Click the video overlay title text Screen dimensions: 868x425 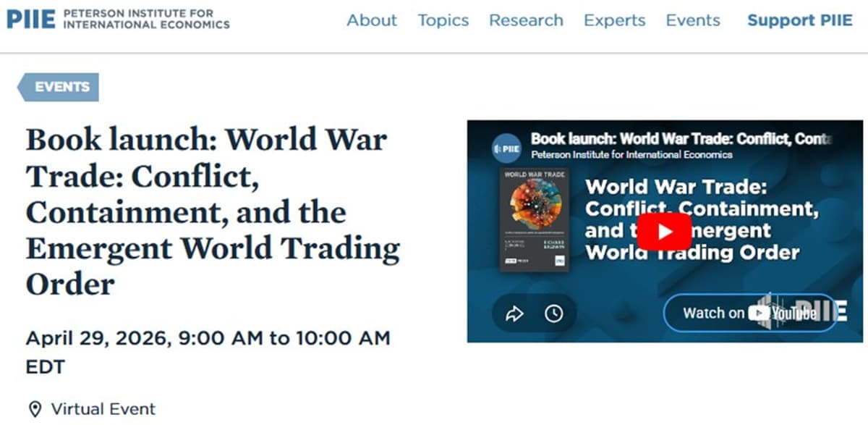[x=702, y=219]
